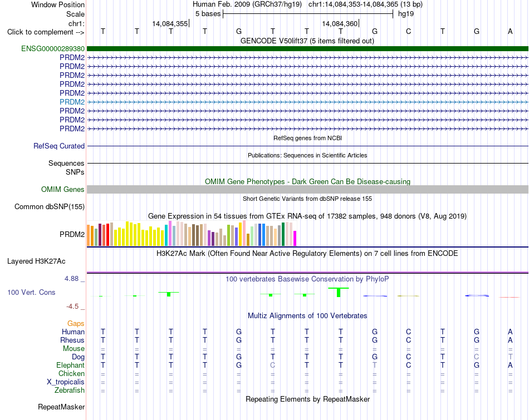The height and width of the screenshot is (420, 529).
Task: Click the Common dbSNP(155) track label
Action: (49, 206)
